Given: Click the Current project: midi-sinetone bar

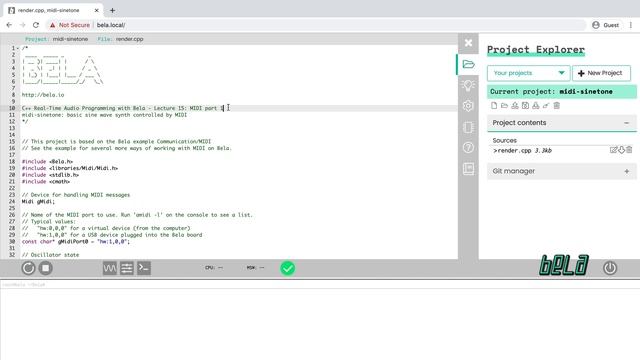Looking at the screenshot, I should (562, 92).
